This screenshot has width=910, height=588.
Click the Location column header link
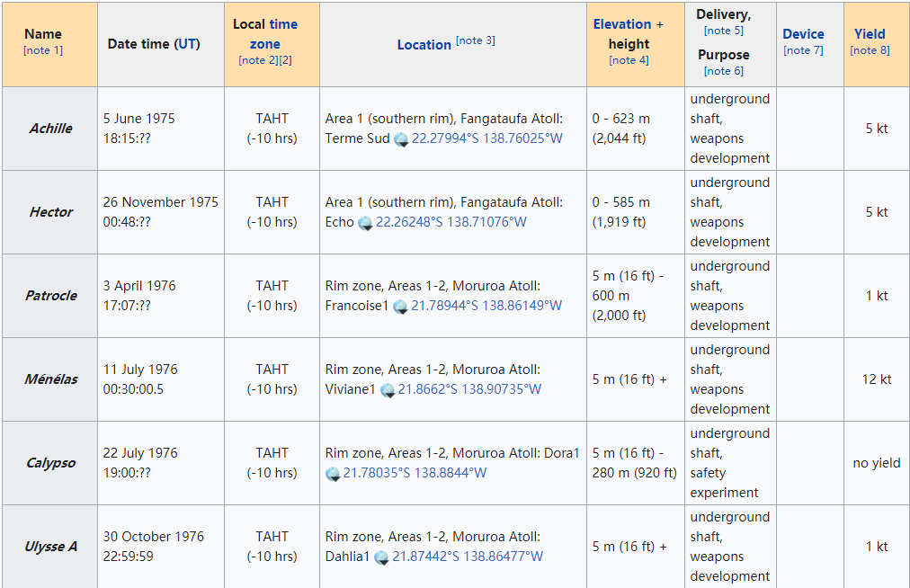point(424,45)
